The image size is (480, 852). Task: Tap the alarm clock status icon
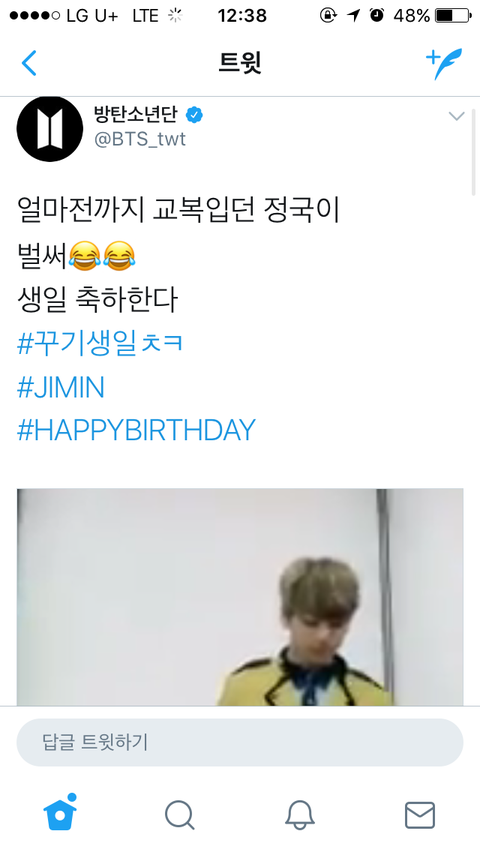coord(377,16)
